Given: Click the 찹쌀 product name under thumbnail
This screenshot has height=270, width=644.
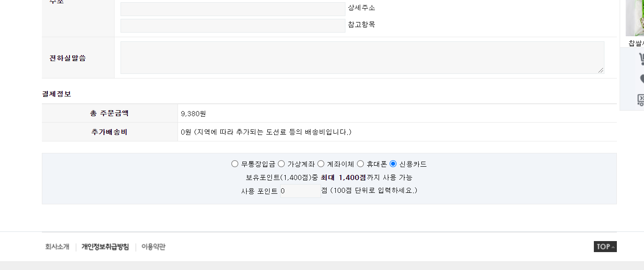Looking at the screenshot, I should 636,43.
